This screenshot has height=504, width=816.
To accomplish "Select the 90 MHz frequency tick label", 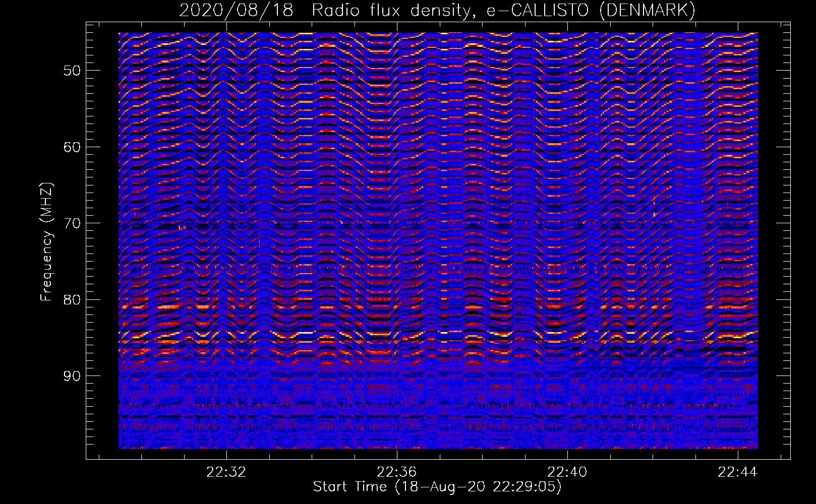I will pos(72,376).
